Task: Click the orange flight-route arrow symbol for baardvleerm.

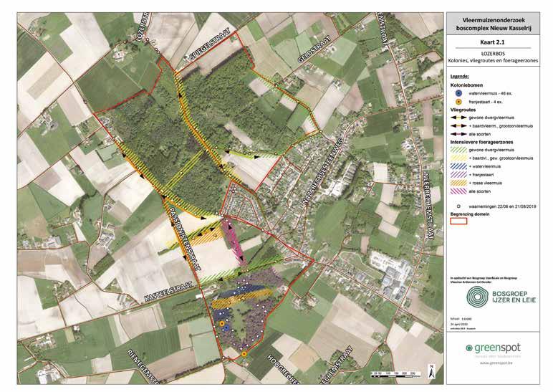Action: coord(458,125)
